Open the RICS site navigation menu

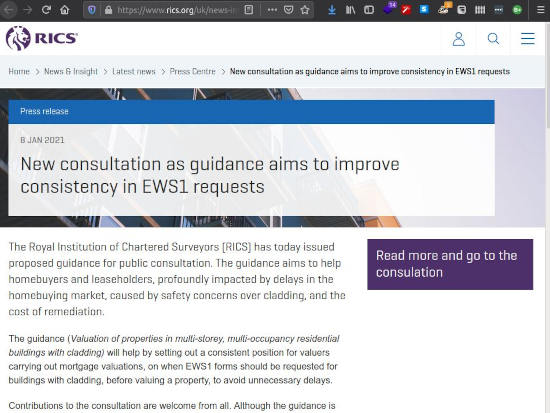(528, 39)
